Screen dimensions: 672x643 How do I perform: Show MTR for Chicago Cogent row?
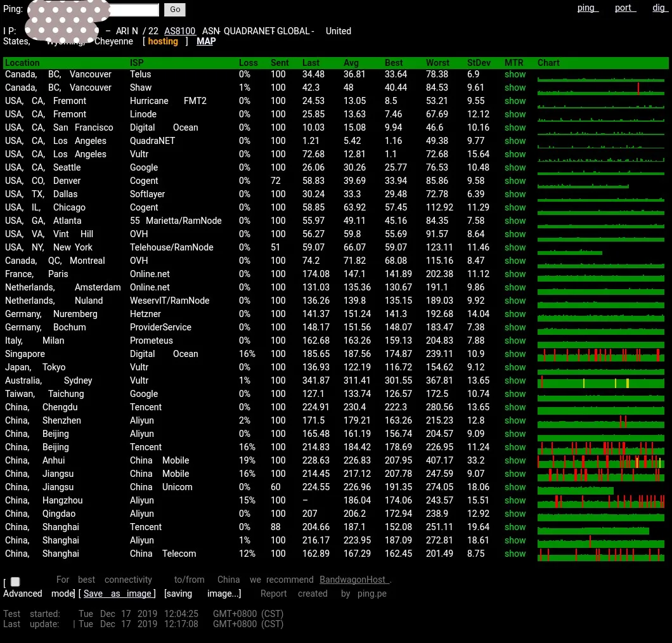click(515, 207)
